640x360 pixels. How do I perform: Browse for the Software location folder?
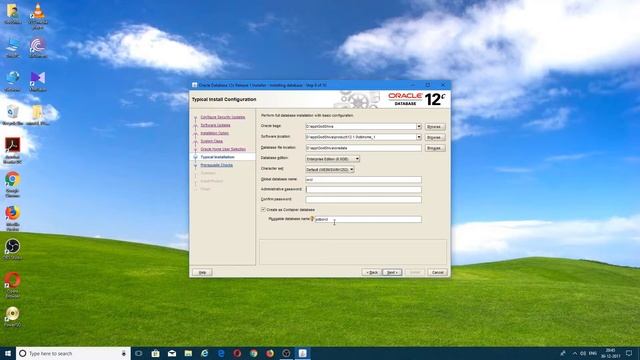point(435,137)
